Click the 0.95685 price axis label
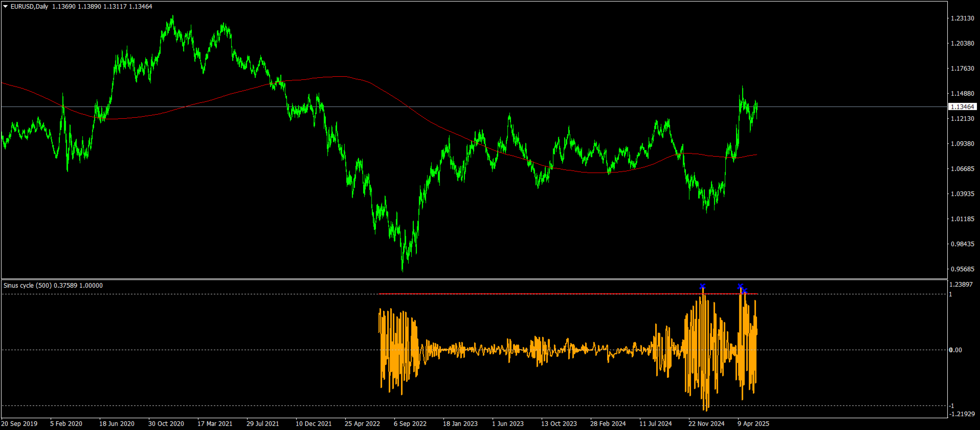Viewport: 980px width, 430px height. click(x=962, y=269)
